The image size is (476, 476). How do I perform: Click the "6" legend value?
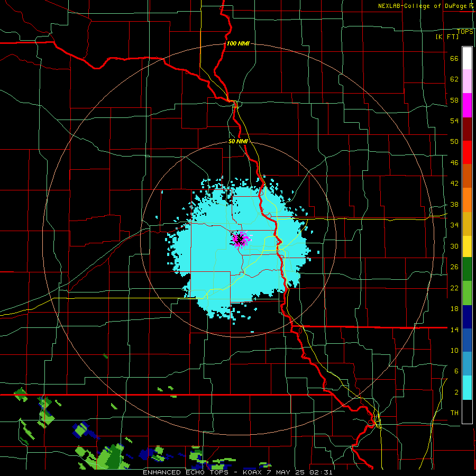(456, 371)
